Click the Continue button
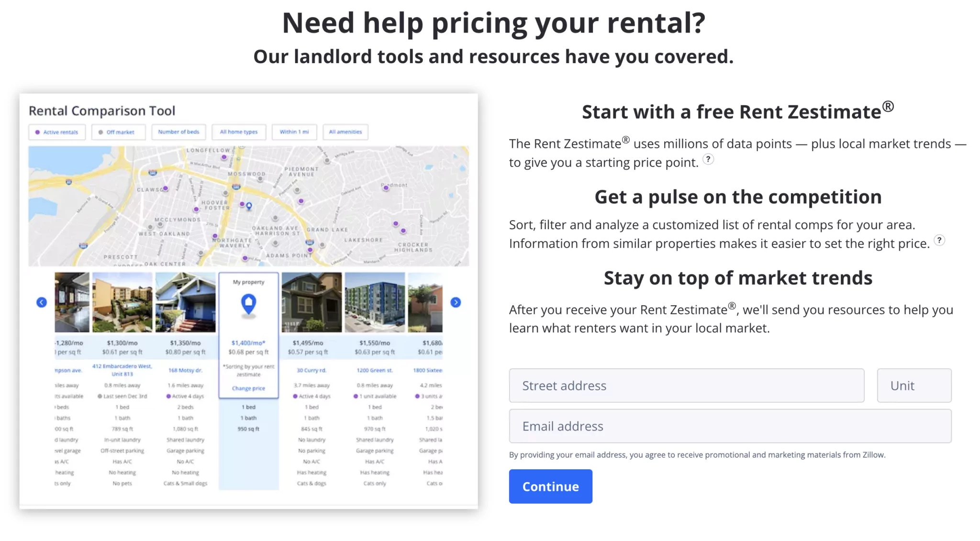The width and height of the screenshot is (980, 541). [x=550, y=486]
